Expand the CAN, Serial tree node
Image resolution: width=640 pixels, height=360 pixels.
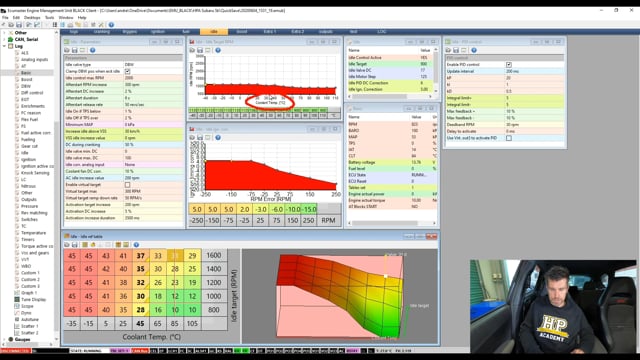[x=4, y=40]
